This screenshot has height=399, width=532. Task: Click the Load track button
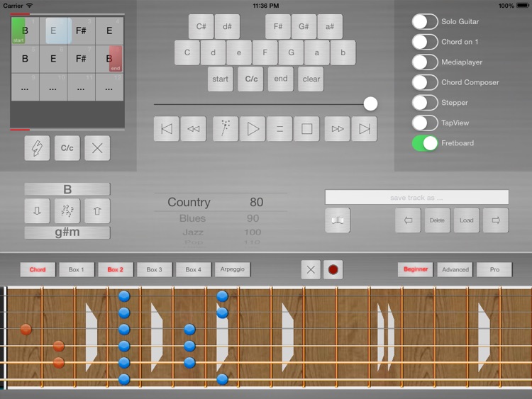click(467, 220)
